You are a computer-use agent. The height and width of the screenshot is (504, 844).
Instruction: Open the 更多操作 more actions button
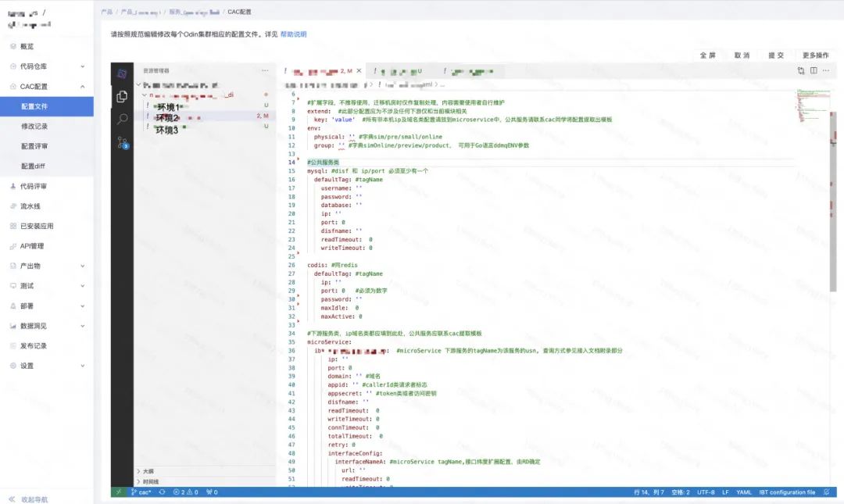point(815,55)
